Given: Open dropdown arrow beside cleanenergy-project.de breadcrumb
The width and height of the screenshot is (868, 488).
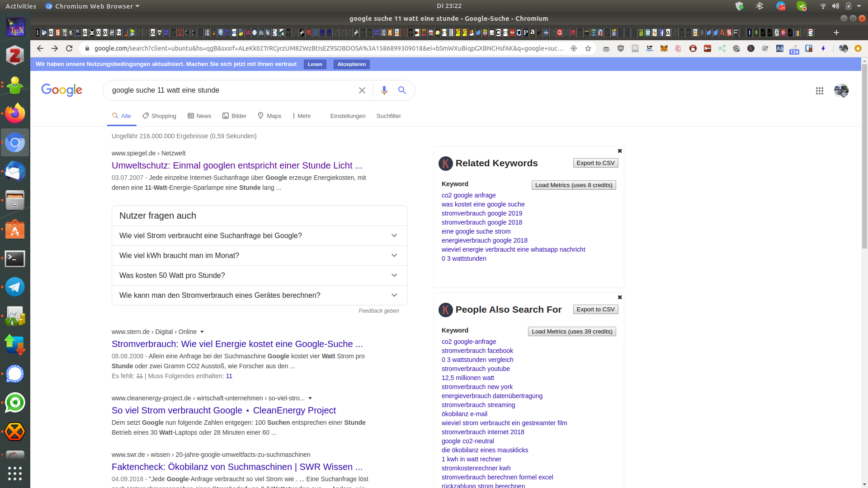Looking at the screenshot, I should coord(310,399).
